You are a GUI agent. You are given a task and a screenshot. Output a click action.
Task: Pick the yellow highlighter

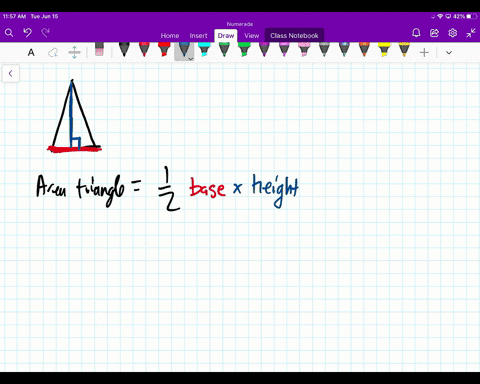tap(384, 49)
